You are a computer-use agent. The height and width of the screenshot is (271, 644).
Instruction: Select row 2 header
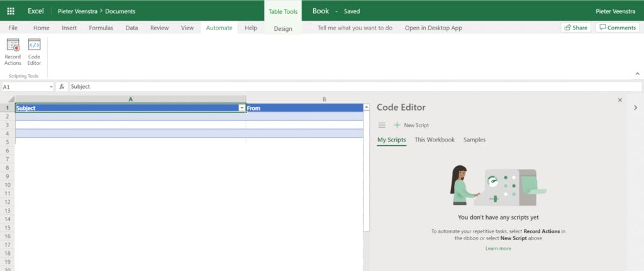[x=8, y=116]
